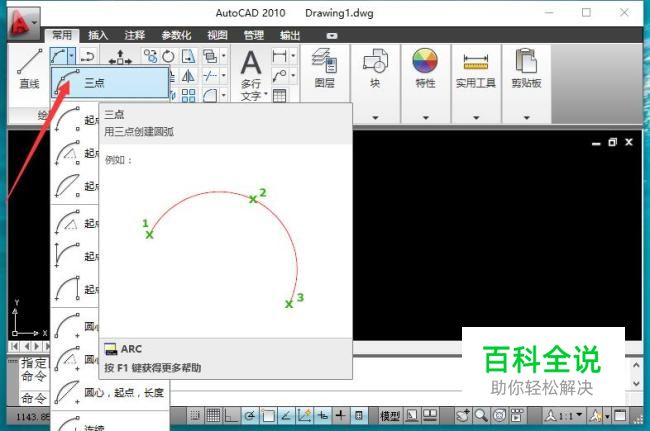The width and height of the screenshot is (650, 431).
Task: Select the Trim tool icon
Action: tap(210, 76)
